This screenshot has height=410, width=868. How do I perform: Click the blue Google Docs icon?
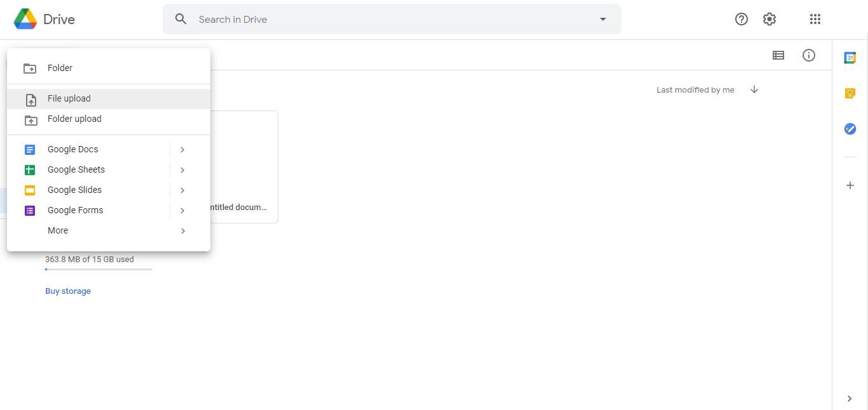[x=30, y=150]
